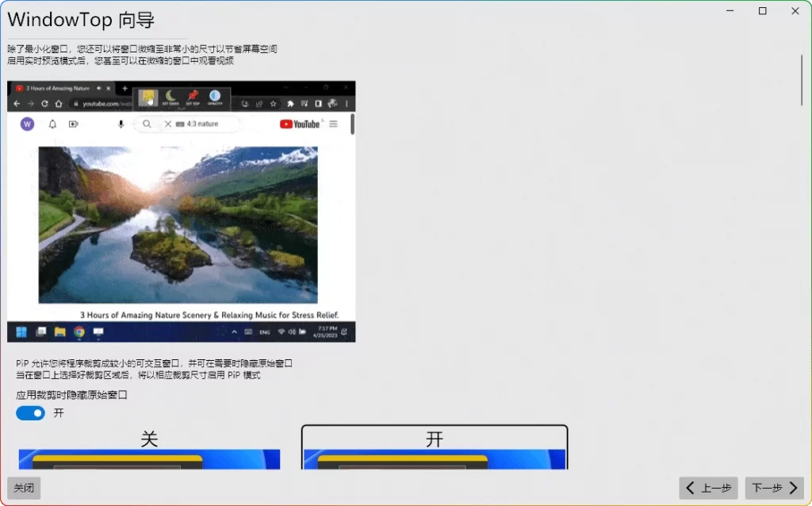Click the YouTube logo
Screen dimensions: 812x506
(x=301, y=124)
